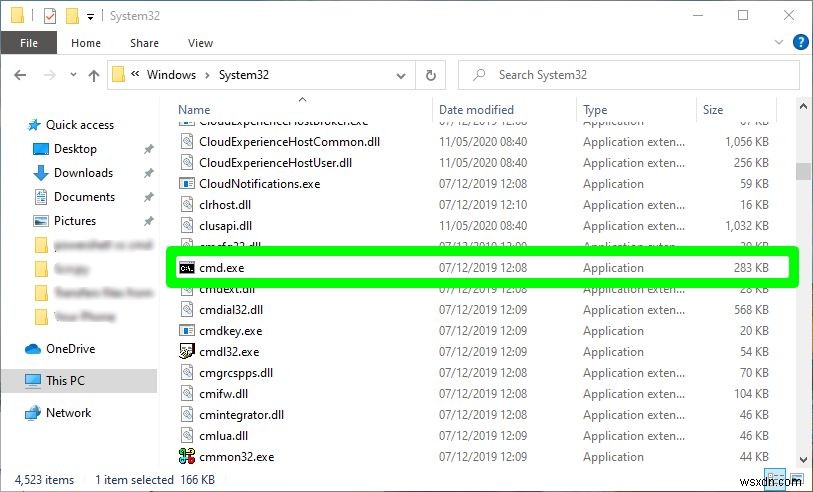
Task: Click Windows in the address breadcrumb
Action: point(171,75)
